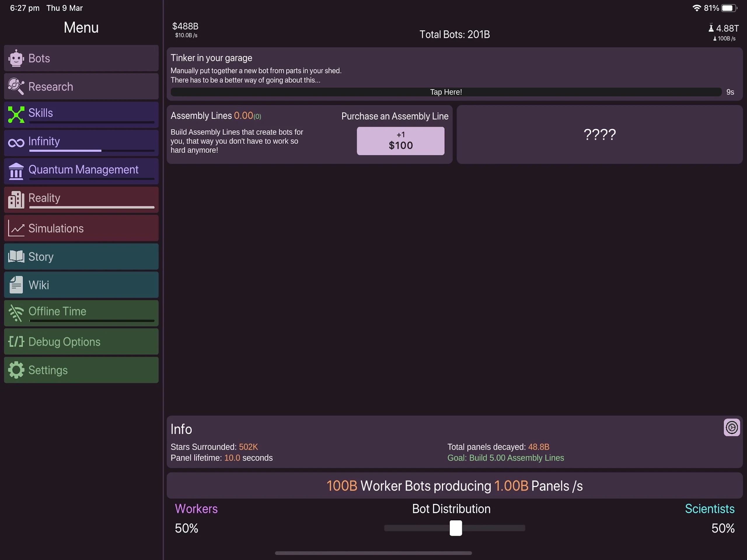Screen dimensions: 747x560
Task: Tap the 'Tap Here!' garage bar
Action: point(446,92)
